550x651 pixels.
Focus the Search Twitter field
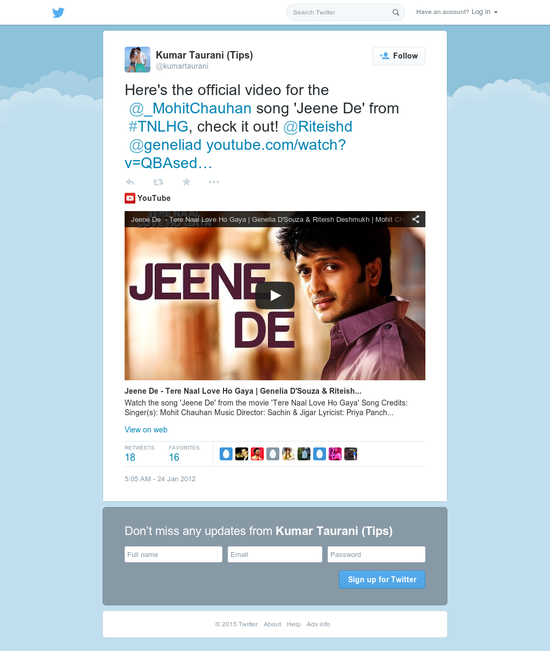pos(341,12)
